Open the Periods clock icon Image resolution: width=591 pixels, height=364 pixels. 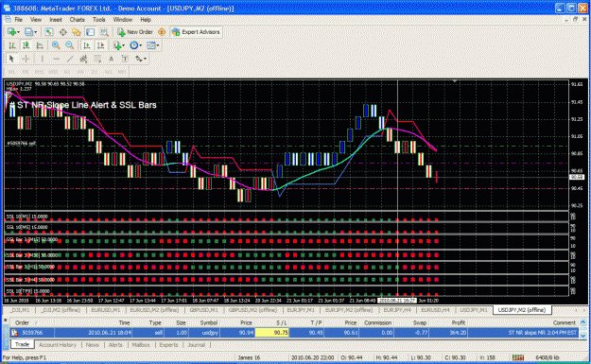133,45
